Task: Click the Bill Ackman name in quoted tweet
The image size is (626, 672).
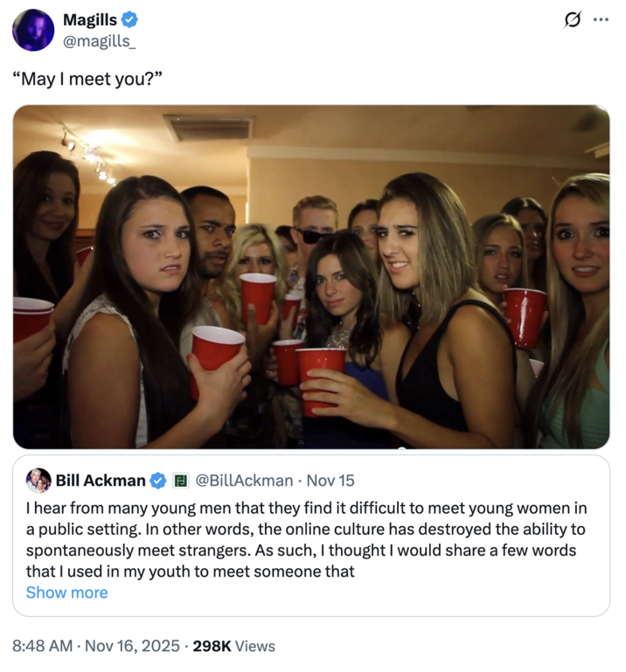Action: [101, 480]
